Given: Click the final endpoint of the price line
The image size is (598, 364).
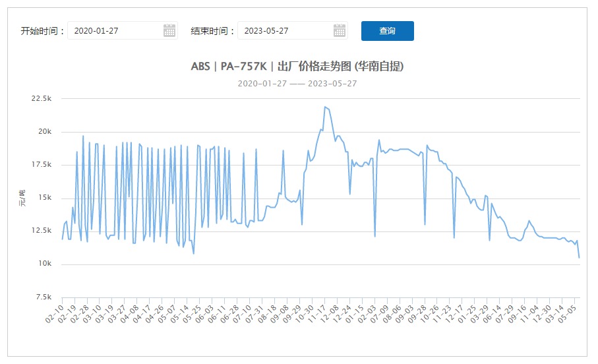Looking at the screenshot, I should [x=579, y=258].
